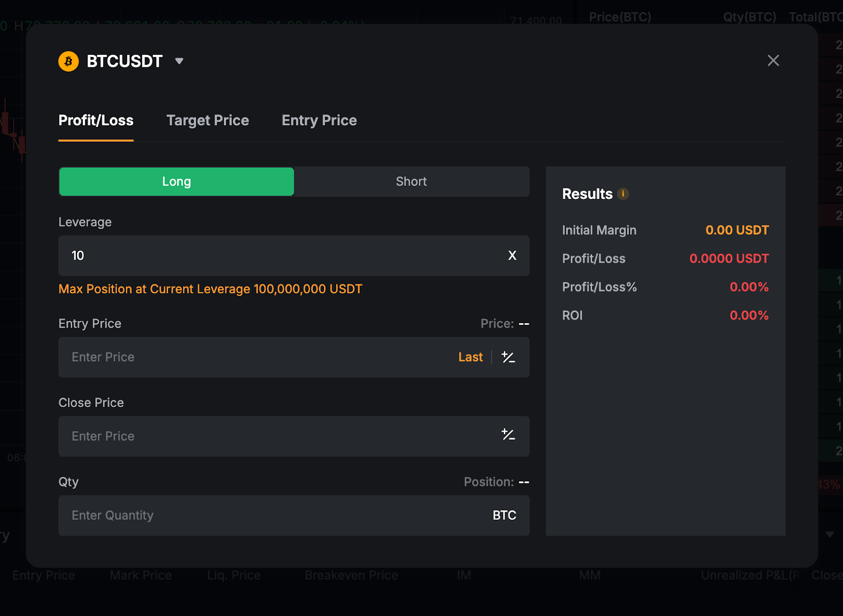Click the BTC unit label in Qty
The height and width of the screenshot is (616, 843).
point(504,515)
